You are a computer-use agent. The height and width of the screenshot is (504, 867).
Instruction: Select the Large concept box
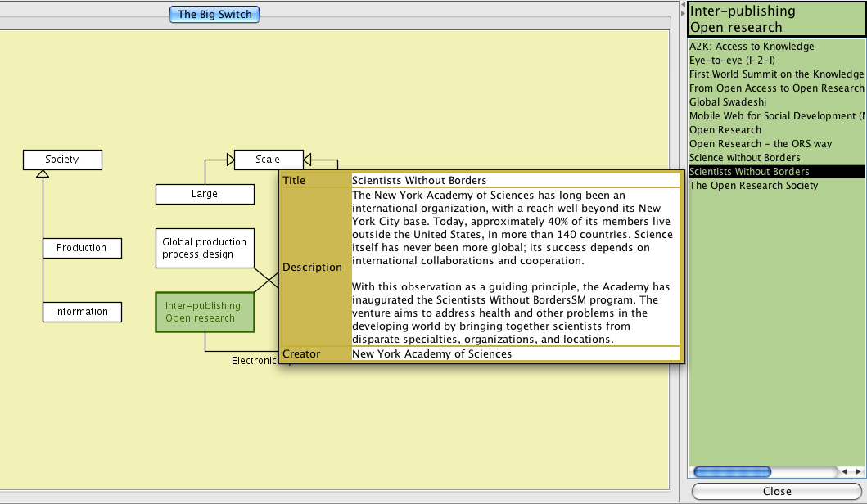[x=205, y=194]
